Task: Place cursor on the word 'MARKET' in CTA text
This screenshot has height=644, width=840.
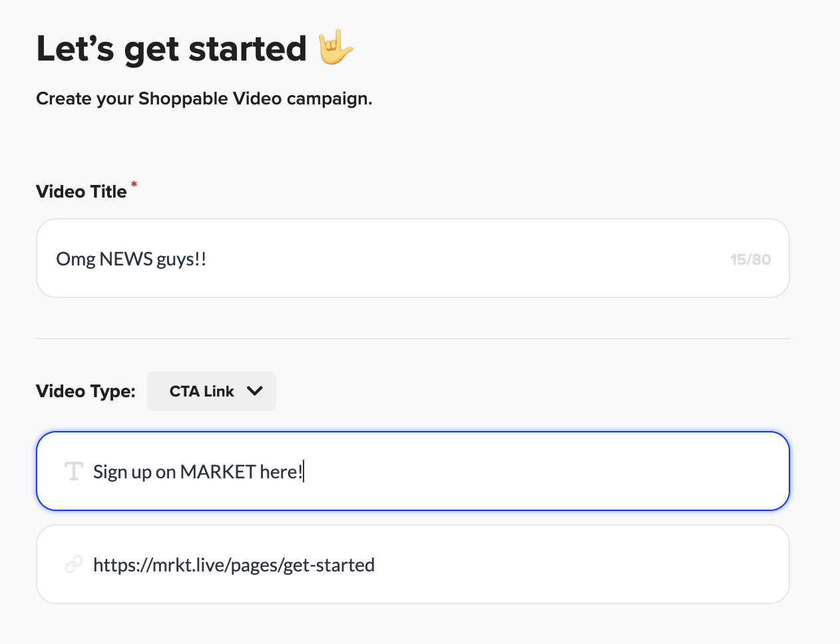Action: coord(218,472)
